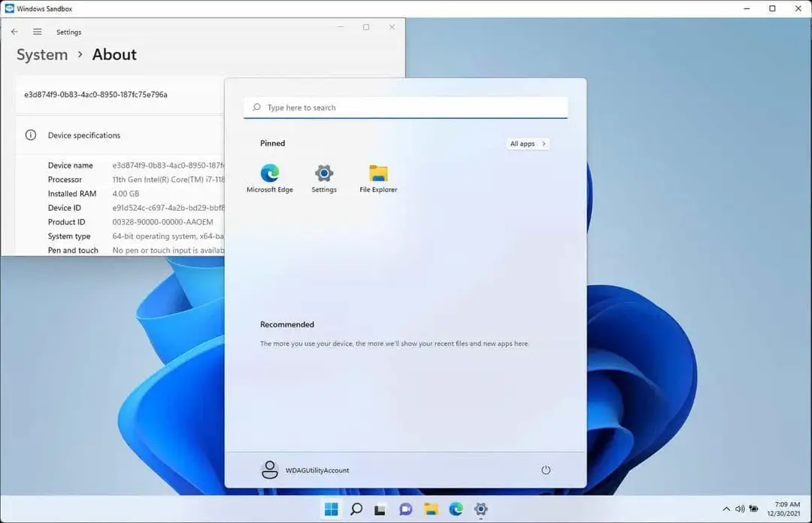Maximize the Windows Sandbox window

772,8
